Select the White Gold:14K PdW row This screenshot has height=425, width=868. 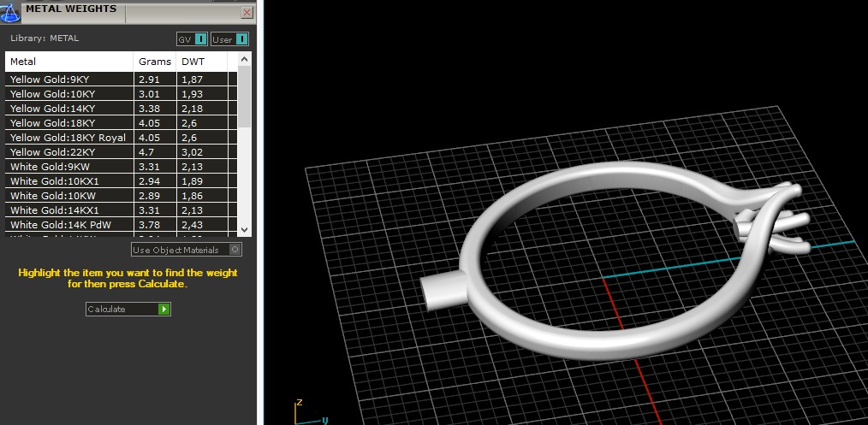pyautogui.click(x=122, y=224)
